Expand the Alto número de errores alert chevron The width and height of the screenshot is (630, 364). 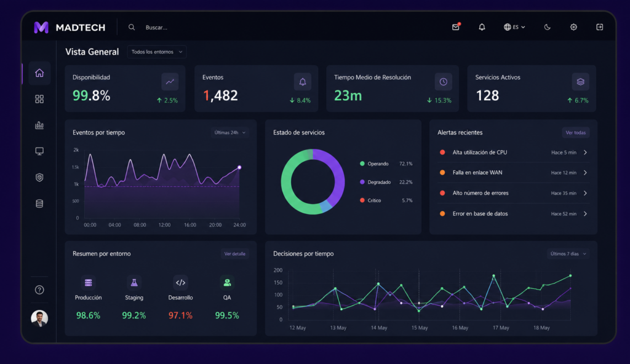point(586,193)
